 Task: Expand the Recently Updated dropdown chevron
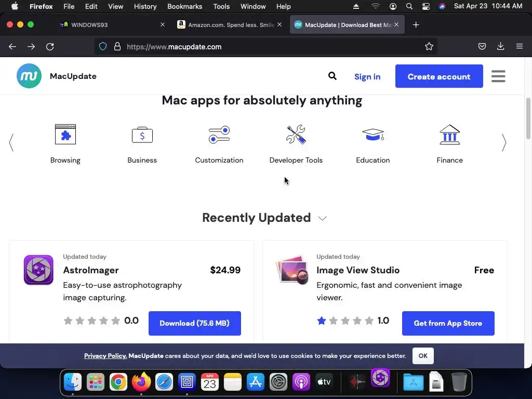point(322,218)
